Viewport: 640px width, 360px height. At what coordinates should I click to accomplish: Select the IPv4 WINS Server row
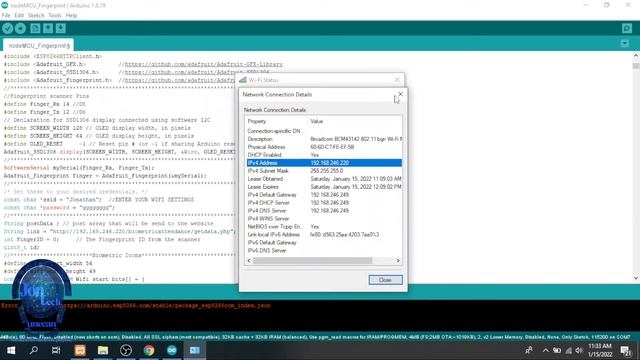click(324, 219)
